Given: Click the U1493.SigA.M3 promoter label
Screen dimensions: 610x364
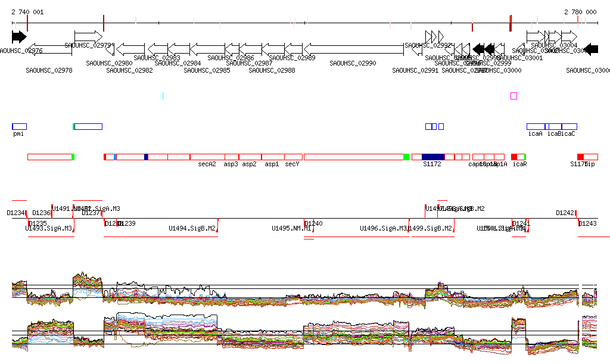Looking at the screenshot, I should (49, 228).
